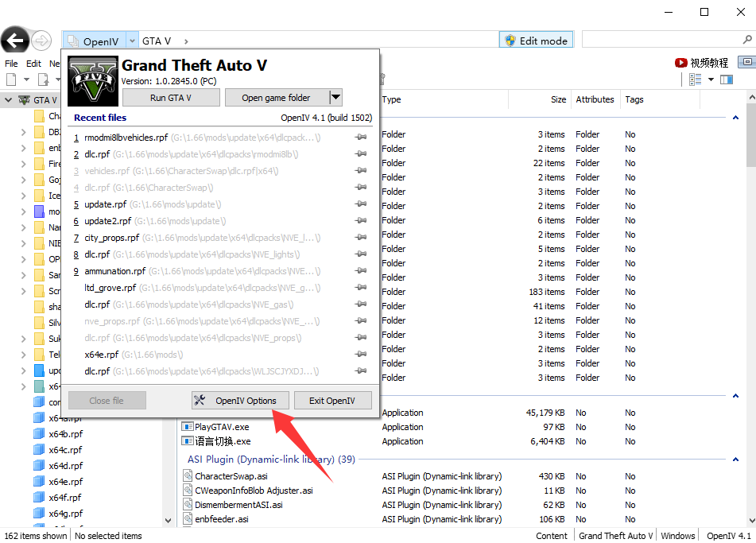The image size is (756, 543).
Task: Click the pin icon beside dlc.rpf in NVE_props
Action: (x=361, y=338)
